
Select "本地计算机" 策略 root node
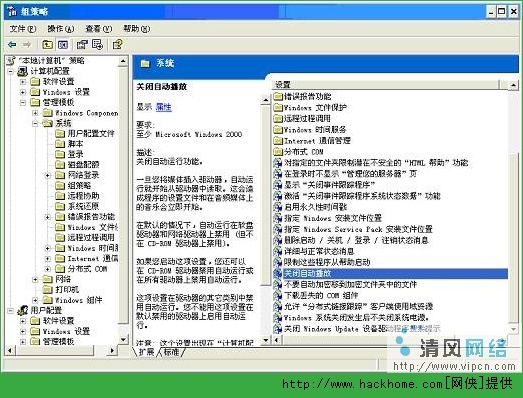click(x=46, y=60)
